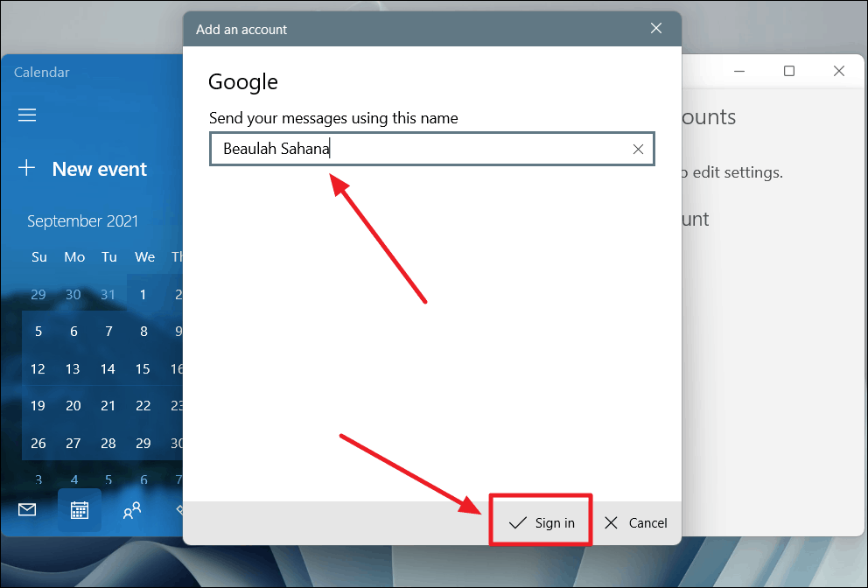The image size is (868, 588).
Task: Select August 31 in mini calendar
Action: pos(108,294)
